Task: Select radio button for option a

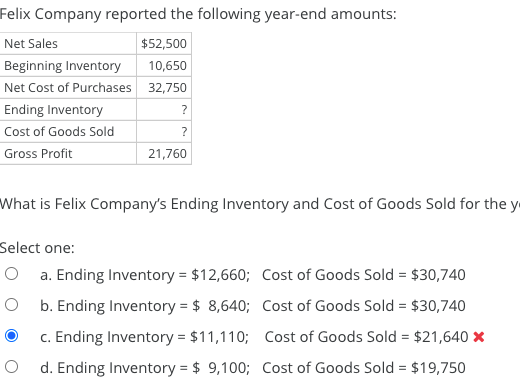Action: click(12, 274)
